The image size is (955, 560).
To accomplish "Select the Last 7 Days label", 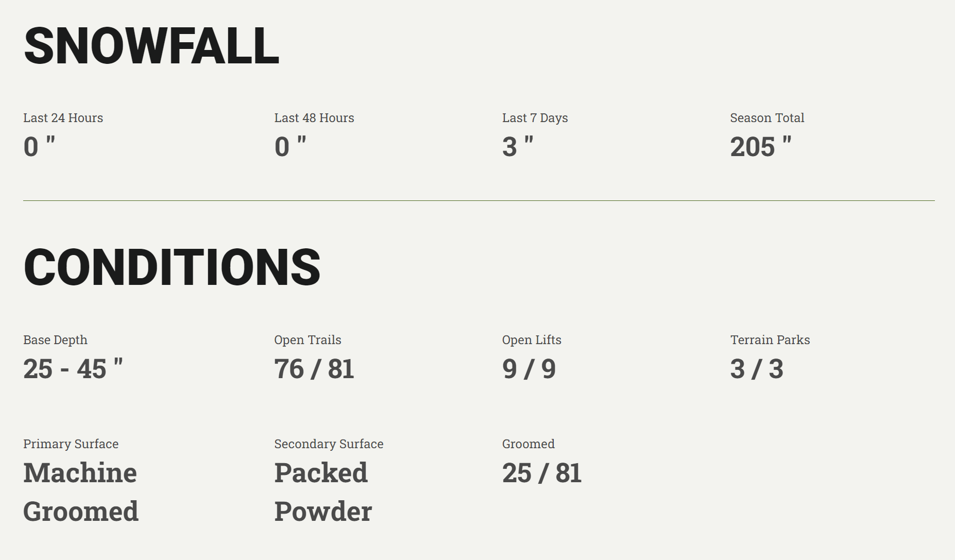I will [535, 118].
